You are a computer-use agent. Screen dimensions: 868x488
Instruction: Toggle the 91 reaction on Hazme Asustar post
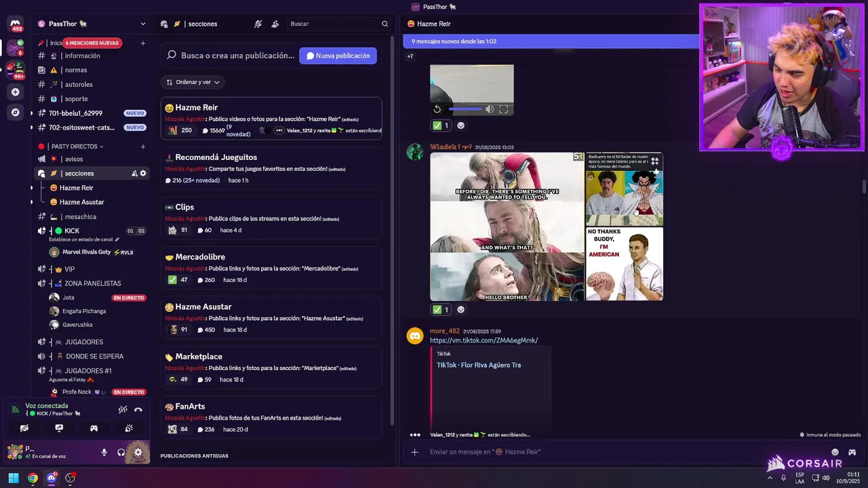pos(178,330)
